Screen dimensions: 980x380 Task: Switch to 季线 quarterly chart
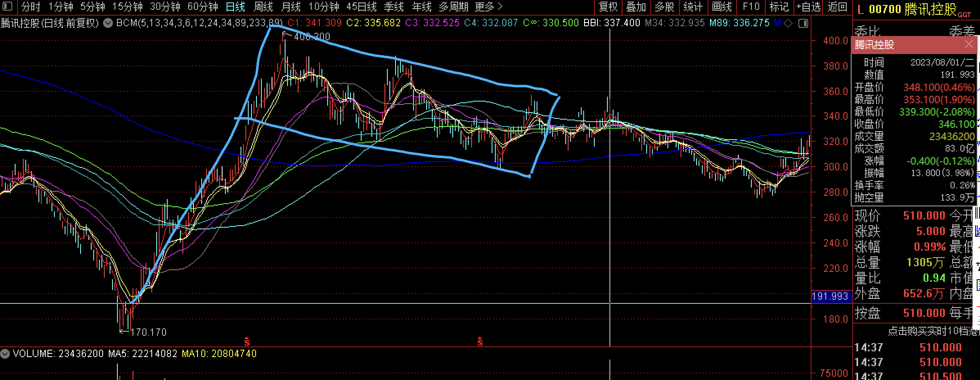394,7
